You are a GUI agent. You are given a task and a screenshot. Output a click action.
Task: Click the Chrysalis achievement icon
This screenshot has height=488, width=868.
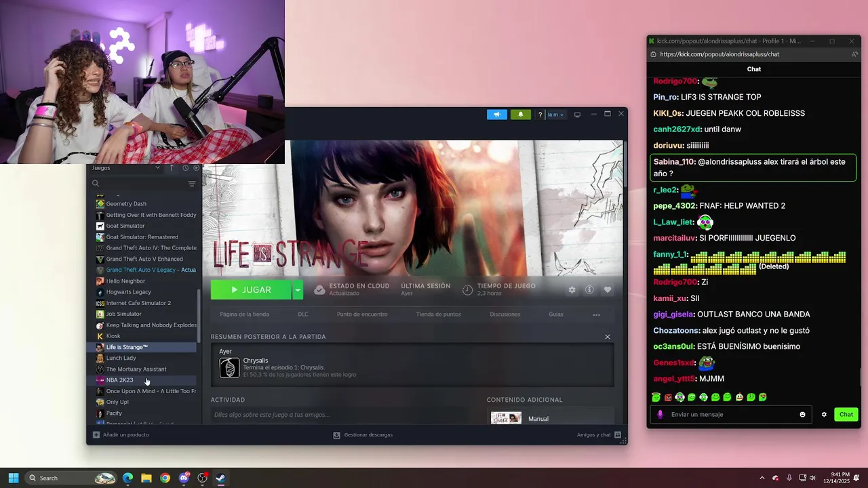click(x=229, y=367)
